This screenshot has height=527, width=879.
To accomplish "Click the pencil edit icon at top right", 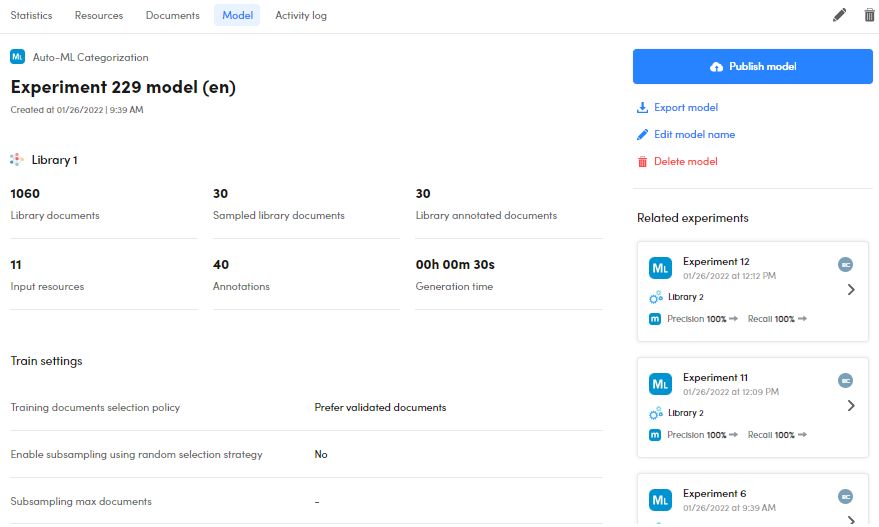I will point(839,15).
